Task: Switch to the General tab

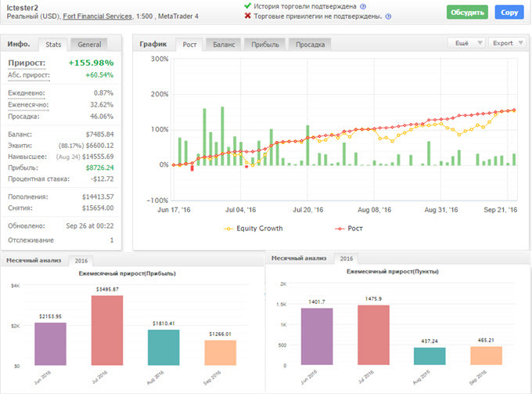Action: click(89, 45)
